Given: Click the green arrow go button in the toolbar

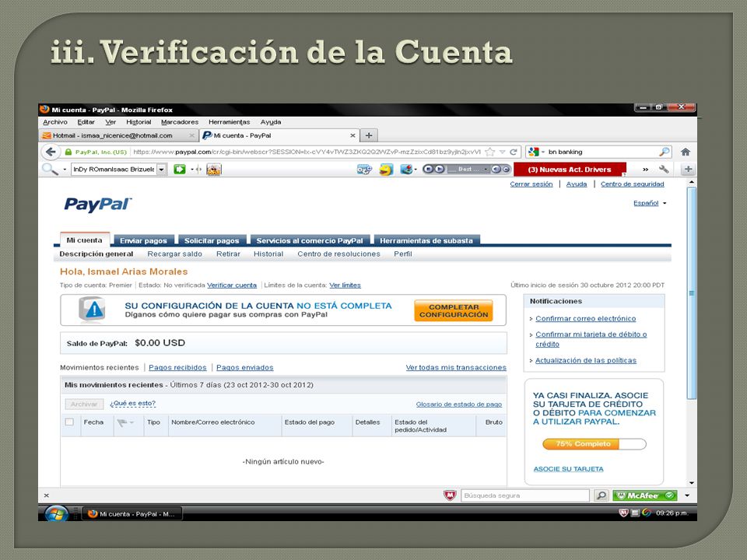Looking at the screenshot, I should 180,169.
